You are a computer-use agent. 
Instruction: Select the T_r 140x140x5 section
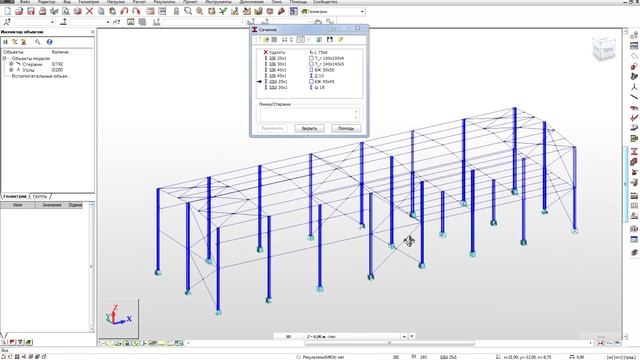coord(327,64)
